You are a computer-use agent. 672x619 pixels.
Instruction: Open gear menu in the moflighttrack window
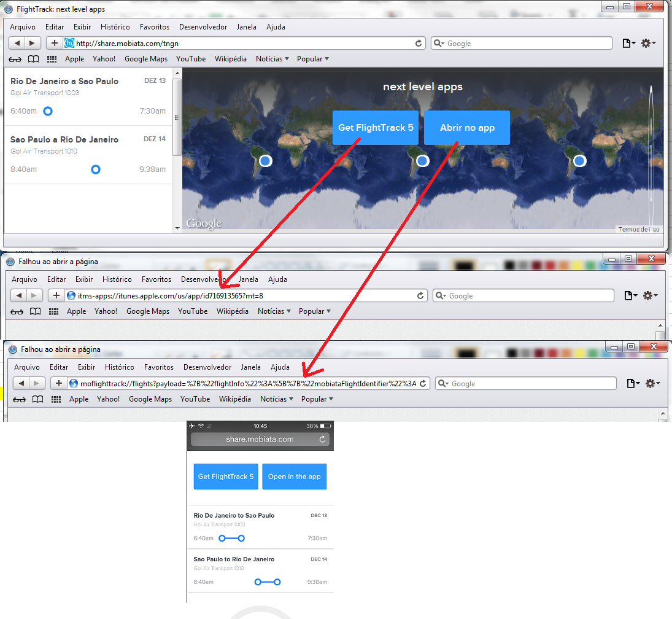(x=652, y=383)
